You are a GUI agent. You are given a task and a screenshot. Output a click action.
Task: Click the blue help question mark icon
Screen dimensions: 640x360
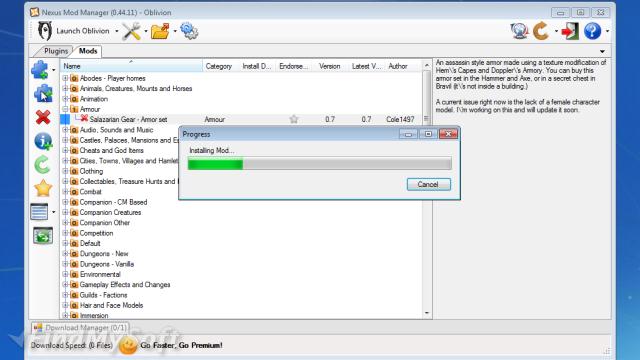click(x=592, y=31)
